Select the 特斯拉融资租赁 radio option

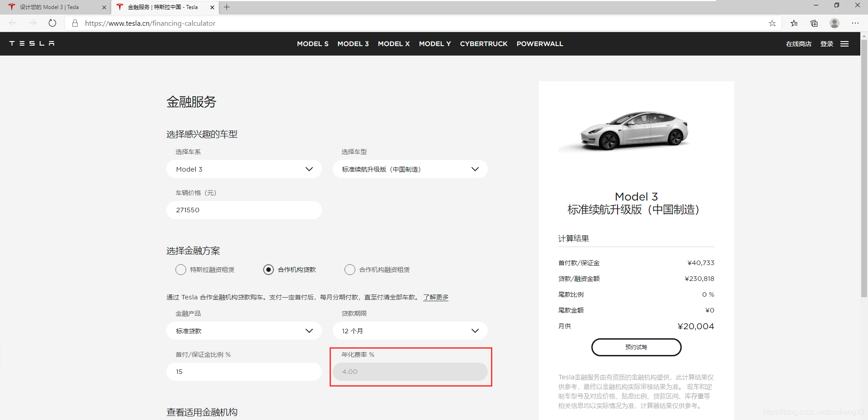coord(181,270)
